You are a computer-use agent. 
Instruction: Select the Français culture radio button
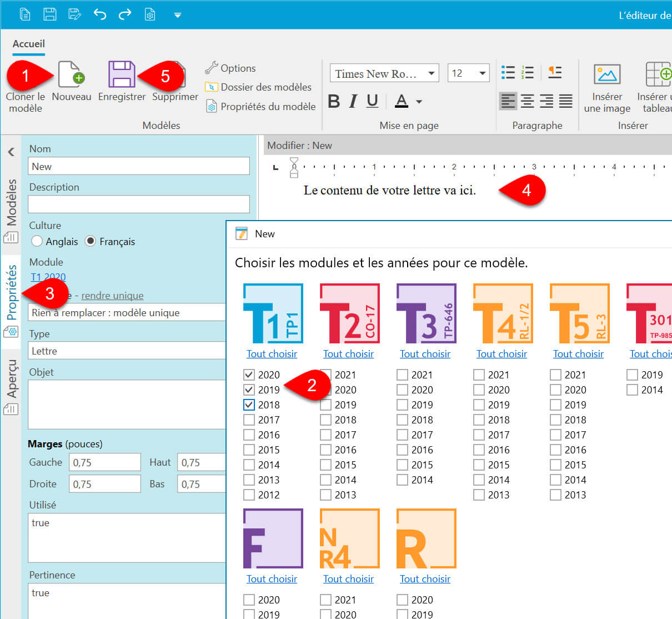point(90,241)
